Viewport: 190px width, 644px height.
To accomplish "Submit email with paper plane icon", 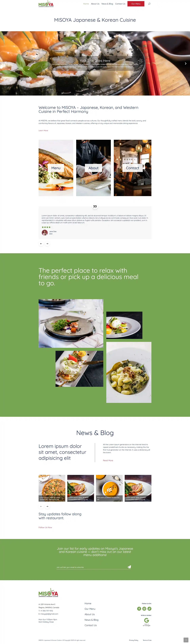I will pyautogui.click(x=129, y=567).
